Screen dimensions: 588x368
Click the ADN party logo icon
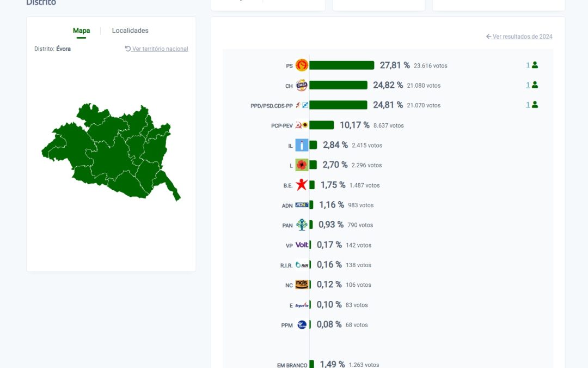point(302,205)
